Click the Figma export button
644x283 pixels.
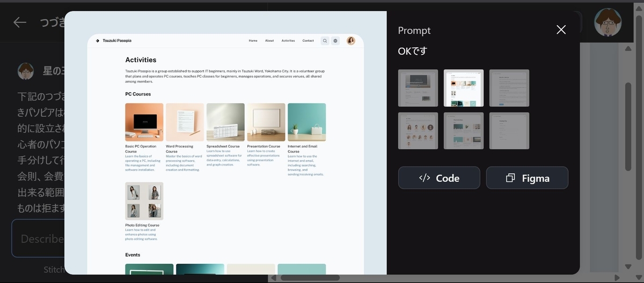[x=527, y=178]
